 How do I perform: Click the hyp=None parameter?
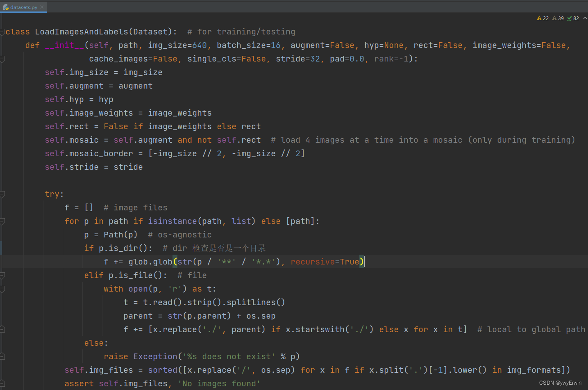point(384,46)
